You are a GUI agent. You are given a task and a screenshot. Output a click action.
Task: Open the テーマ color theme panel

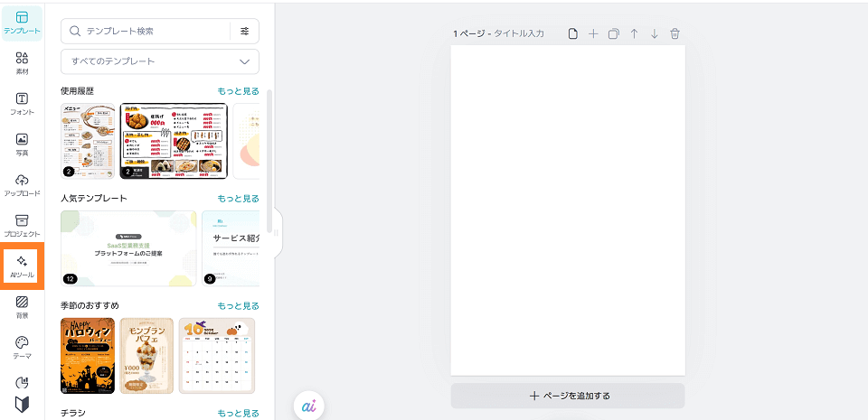(x=22, y=347)
